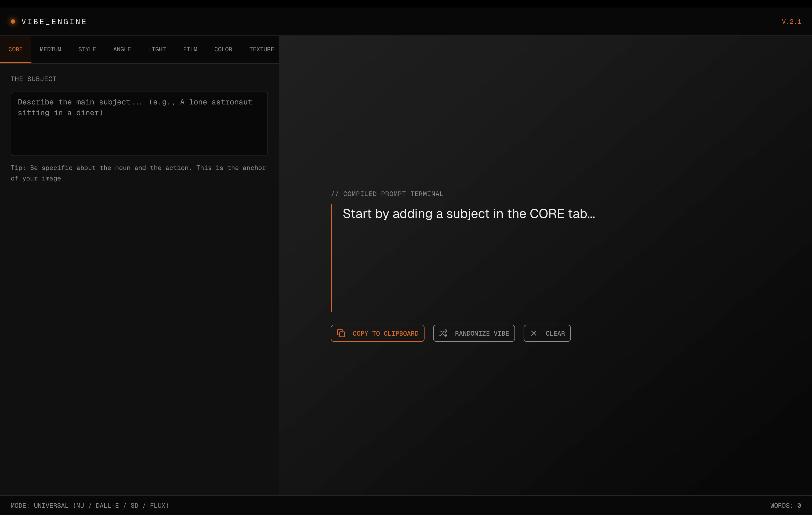
Task: Focus the subject description text area
Action: tap(139, 124)
